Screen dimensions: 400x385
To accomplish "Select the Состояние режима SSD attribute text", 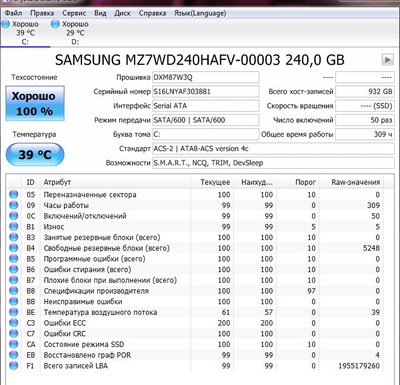I will coord(84,344).
